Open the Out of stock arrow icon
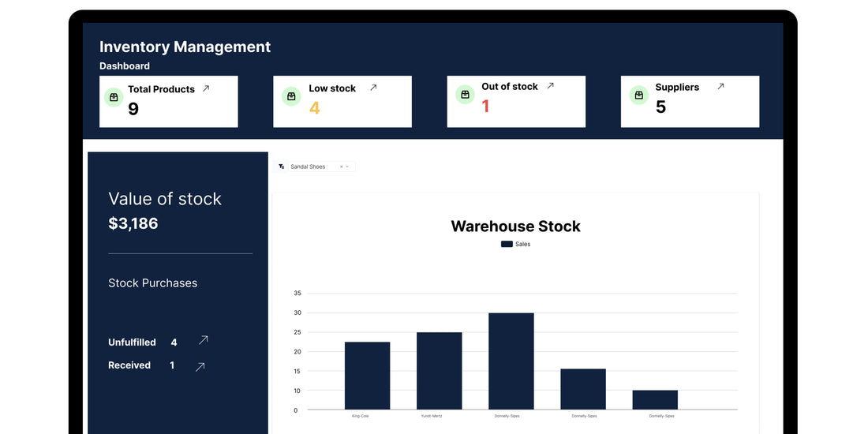The width and height of the screenshot is (868, 434). click(x=551, y=86)
